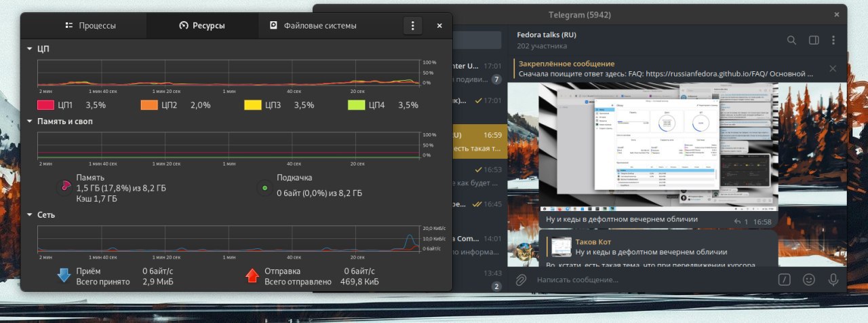Collapse the ЦП section
This screenshot has width=868, height=323.
coord(29,49)
